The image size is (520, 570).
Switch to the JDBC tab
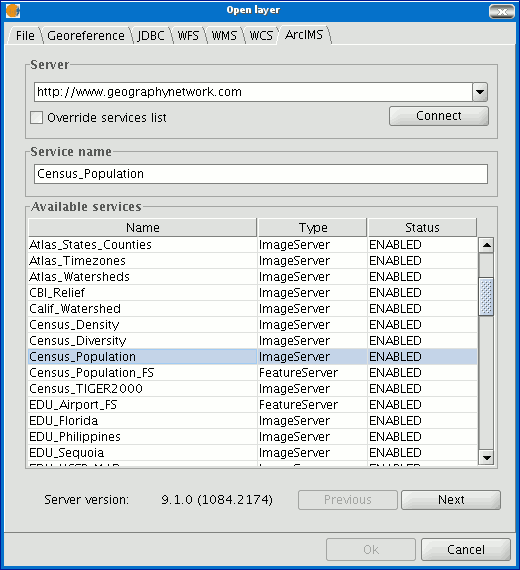(x=151, y=36)
